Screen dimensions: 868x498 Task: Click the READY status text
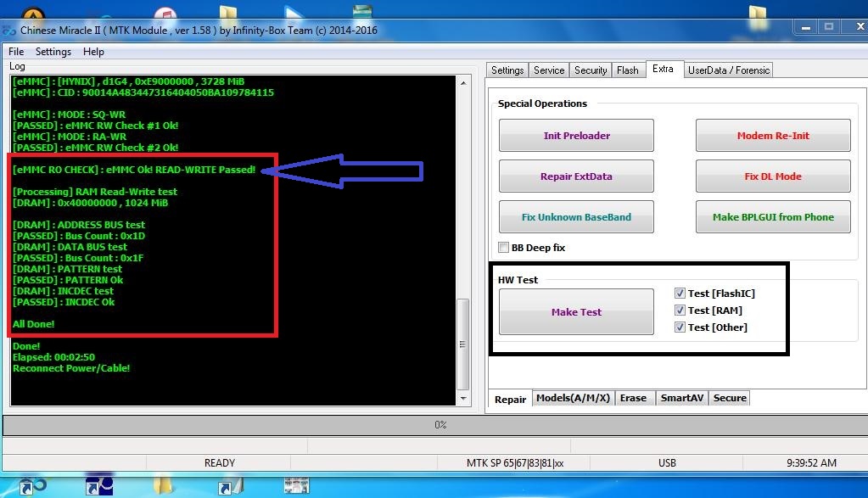[x=219, y=462]
